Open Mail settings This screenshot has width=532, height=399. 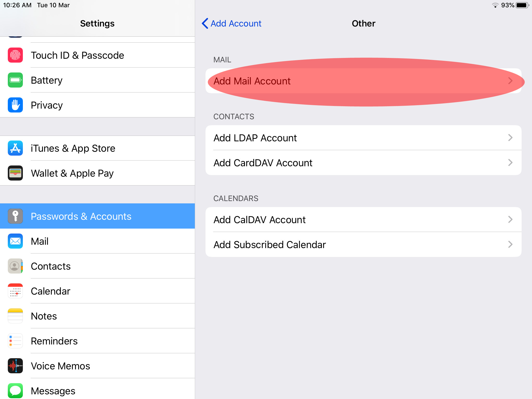[x=97, y=241]
